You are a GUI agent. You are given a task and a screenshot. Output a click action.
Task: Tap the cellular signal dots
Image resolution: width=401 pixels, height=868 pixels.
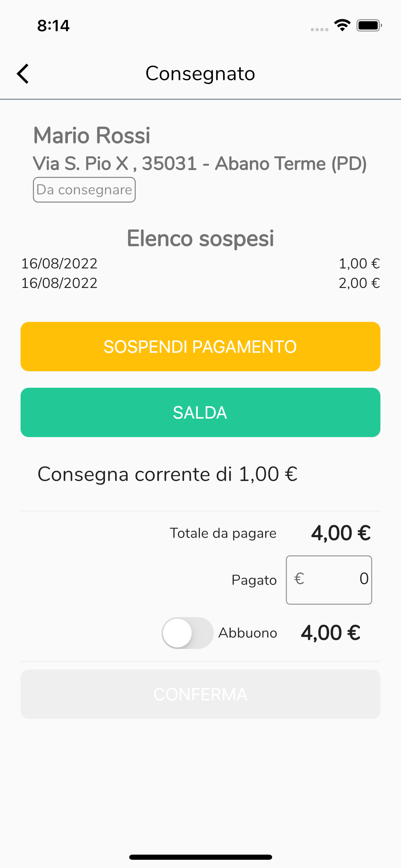319,29
